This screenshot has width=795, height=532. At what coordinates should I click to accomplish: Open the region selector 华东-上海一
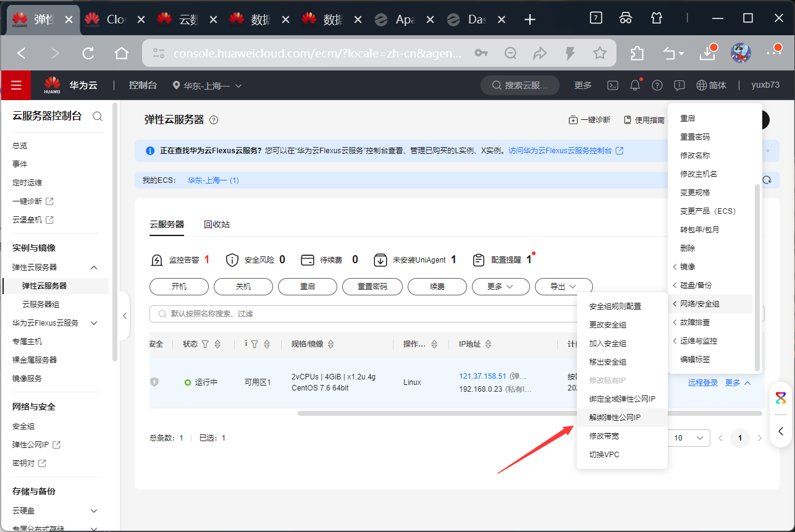click(208, 85)
